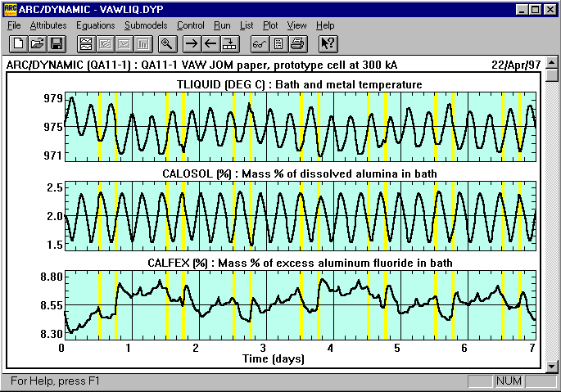Click the calculator-style toolbar icon

point(278,43)
